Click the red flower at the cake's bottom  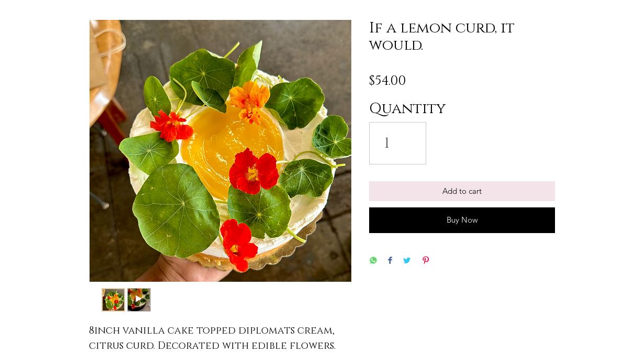(x=239, y=240)
